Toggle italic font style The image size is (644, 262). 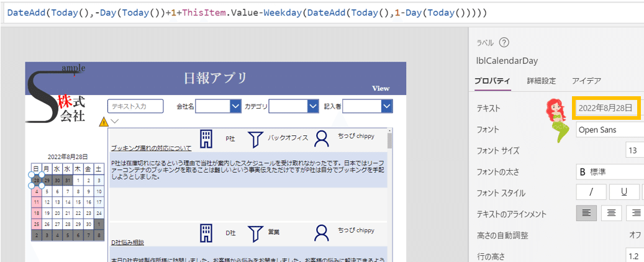591,192
